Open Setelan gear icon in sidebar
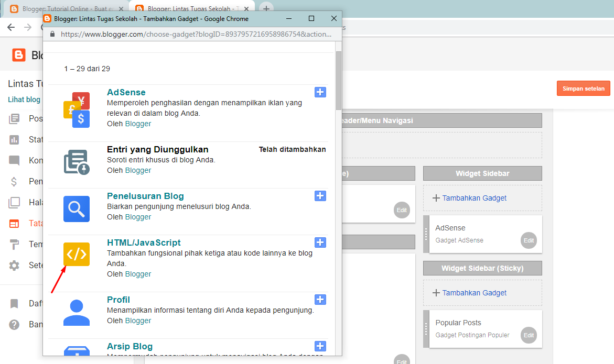The image size is (614, 364). 14,266
